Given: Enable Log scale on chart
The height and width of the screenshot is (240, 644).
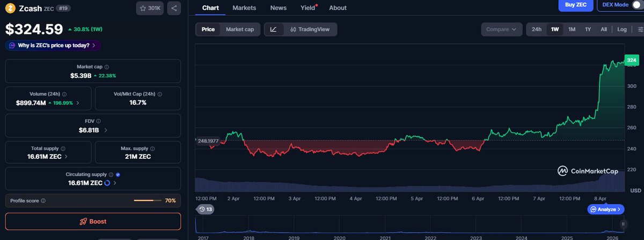Looking at the screenshot, I should click(621, 30).
